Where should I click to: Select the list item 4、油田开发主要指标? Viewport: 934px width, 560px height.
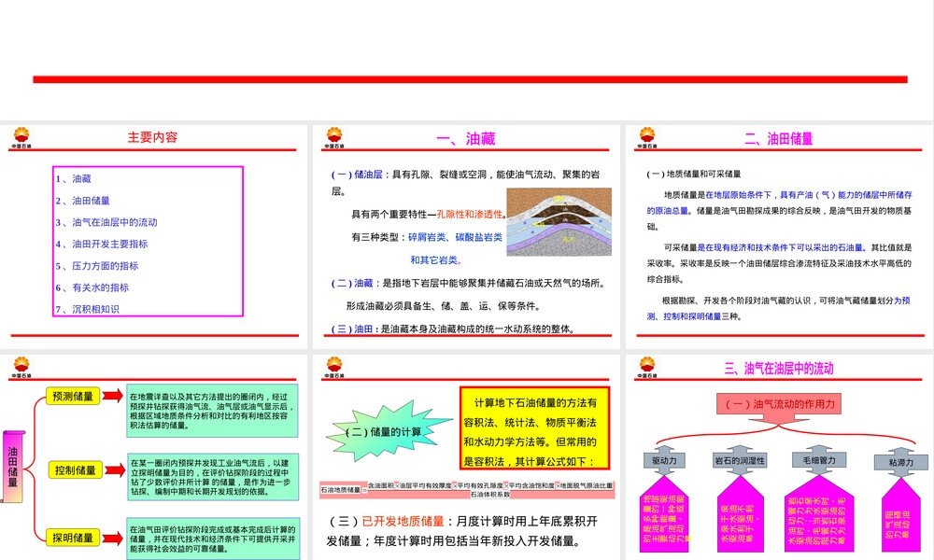(x=102, y=244)
